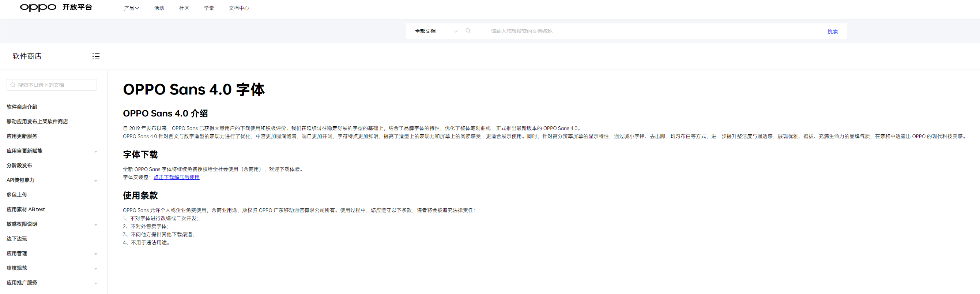The width and height of the screenshot is (980, 294).
Task: Click the line 1、不对字体进行改编或二次开发
Action: tap(161, 219)
